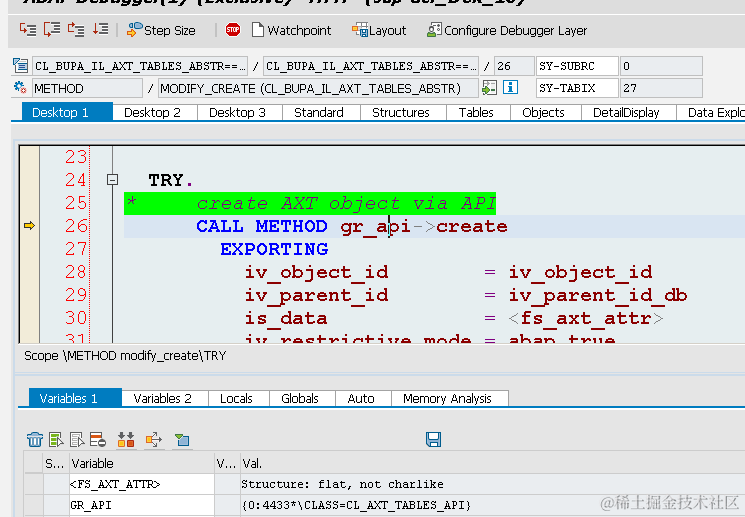This screenshot has width=745, height=517.
Task: Click the yellow current-line arrow at line 26
Action: tap(29, 225)
